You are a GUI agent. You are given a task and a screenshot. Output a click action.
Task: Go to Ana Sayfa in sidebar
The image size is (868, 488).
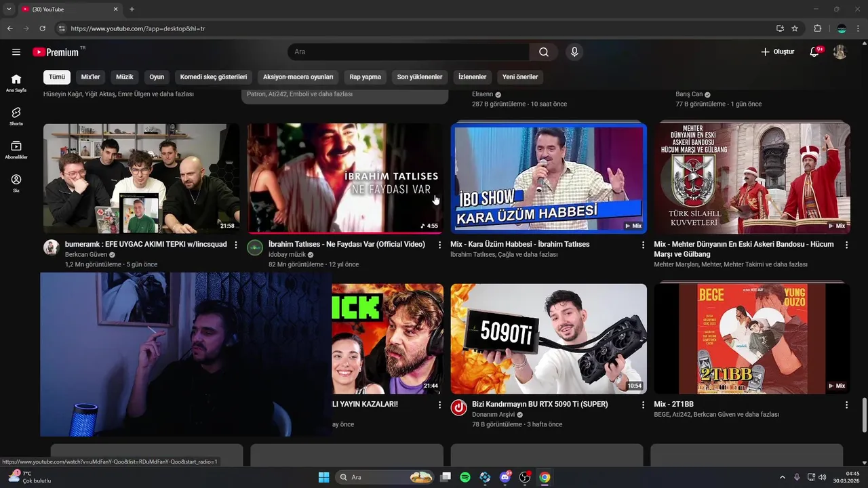click(16, 83)
